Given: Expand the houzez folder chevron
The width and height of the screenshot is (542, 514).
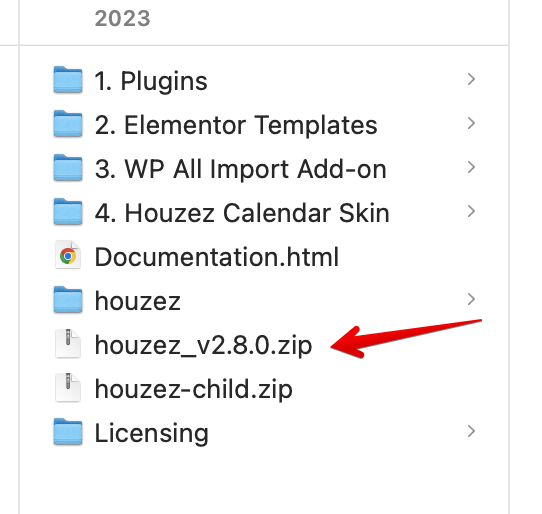Looking at the screenshot, I should (x=471, y=299).
